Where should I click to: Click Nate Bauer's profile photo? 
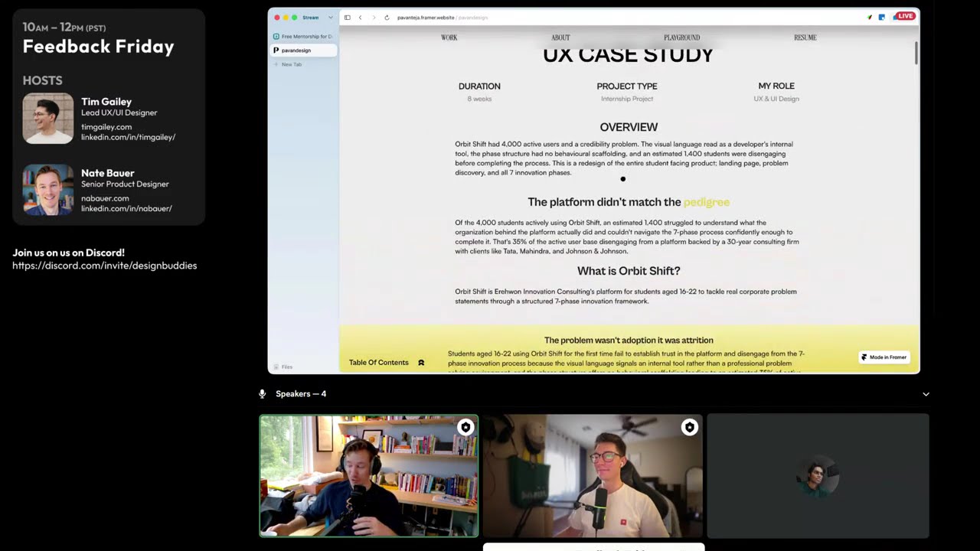coord(48,190)
